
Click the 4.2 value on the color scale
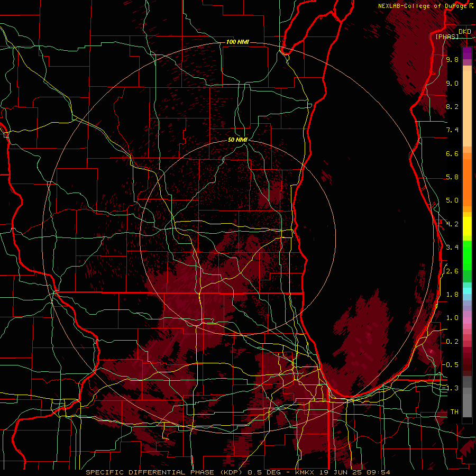pos(452,224)
